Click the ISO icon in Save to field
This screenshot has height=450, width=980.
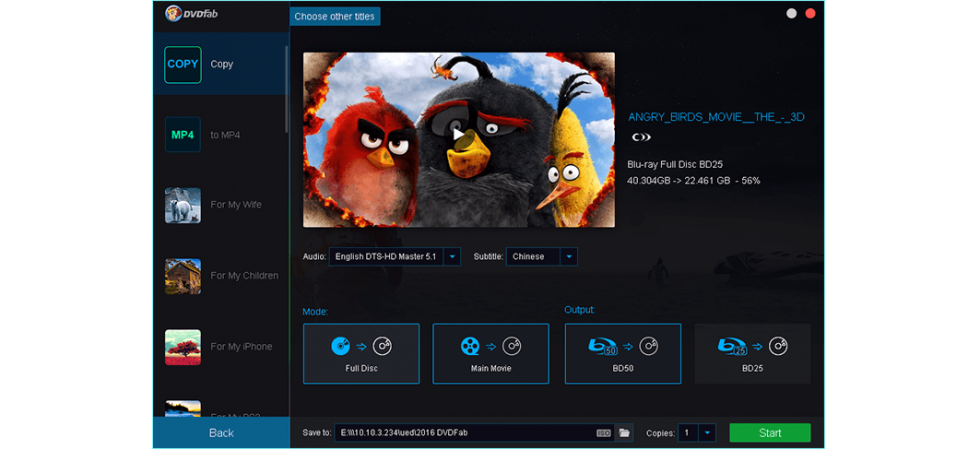click(x=603, y=432)
